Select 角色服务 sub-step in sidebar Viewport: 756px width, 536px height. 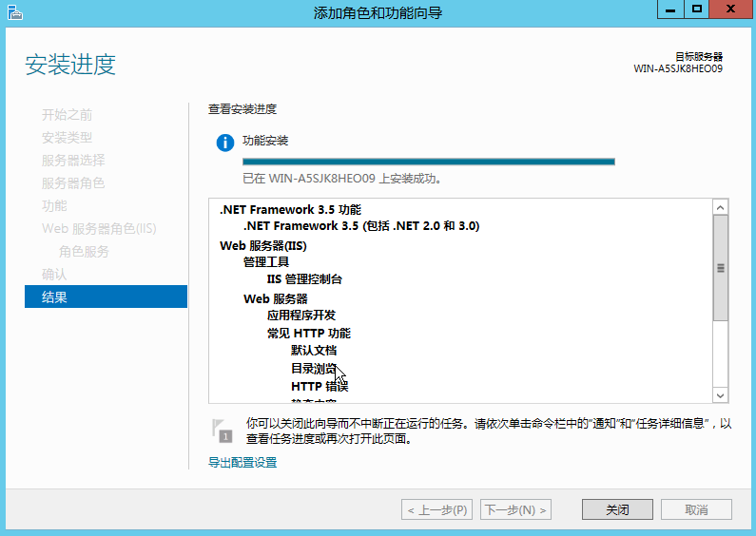pos(84,251)
